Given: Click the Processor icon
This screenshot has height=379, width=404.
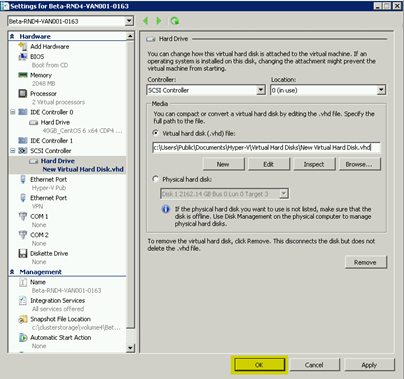Looking at the screenshot, I should point(23,93).
